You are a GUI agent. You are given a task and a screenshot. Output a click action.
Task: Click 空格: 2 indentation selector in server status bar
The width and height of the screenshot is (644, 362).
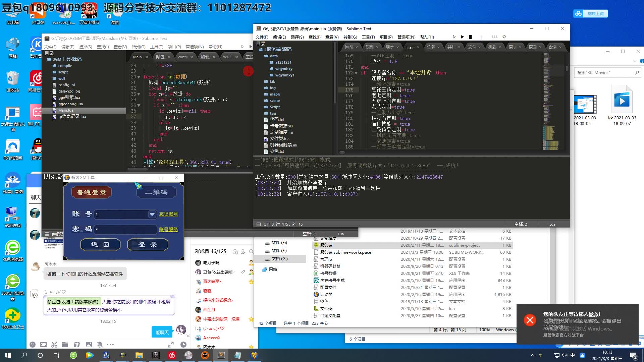(520, 224)
